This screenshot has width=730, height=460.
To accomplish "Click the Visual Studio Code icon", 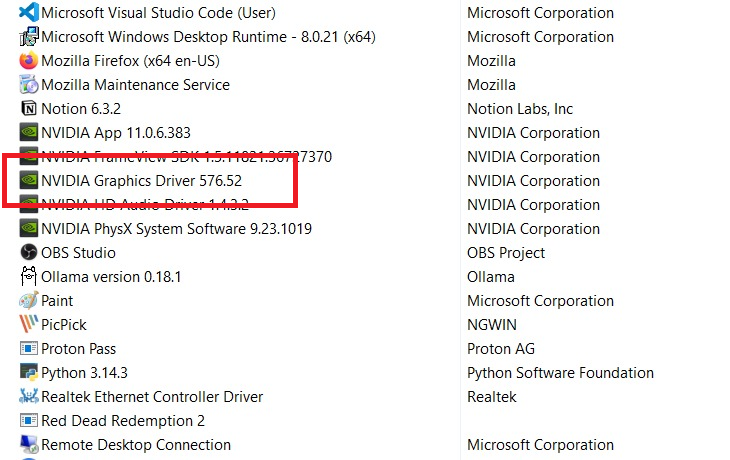I will tap(28, 13).
